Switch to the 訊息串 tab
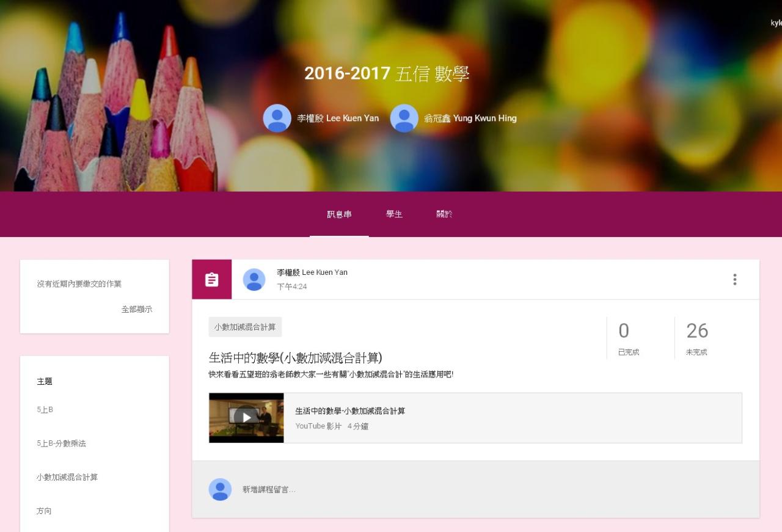782x532 pixels. click(339, 214)
